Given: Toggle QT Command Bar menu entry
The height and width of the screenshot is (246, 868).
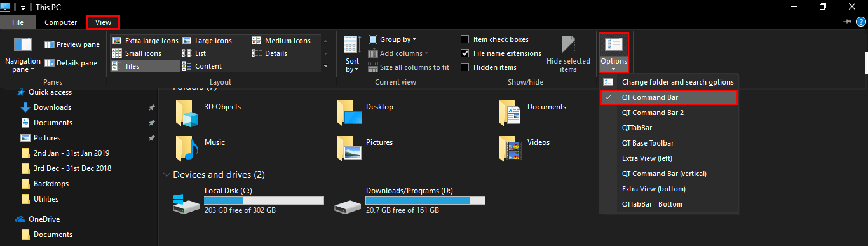Looking at the screenshot, I should tap(668, 97).
